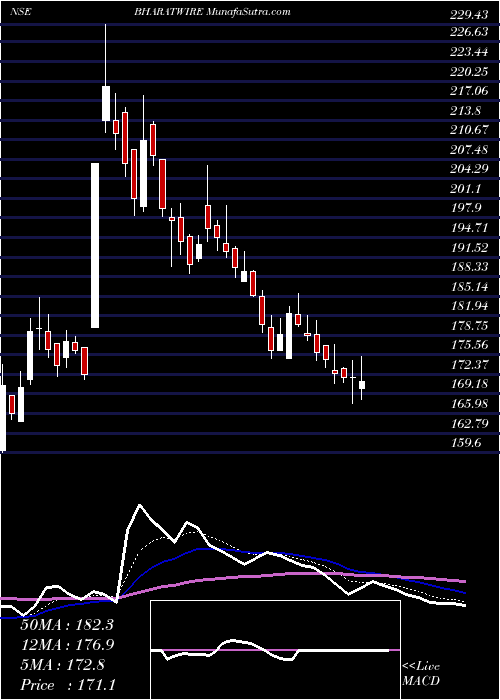Click inside the MACD indicator box
This screenshot has height=700, width=500.
coord(275,650)
